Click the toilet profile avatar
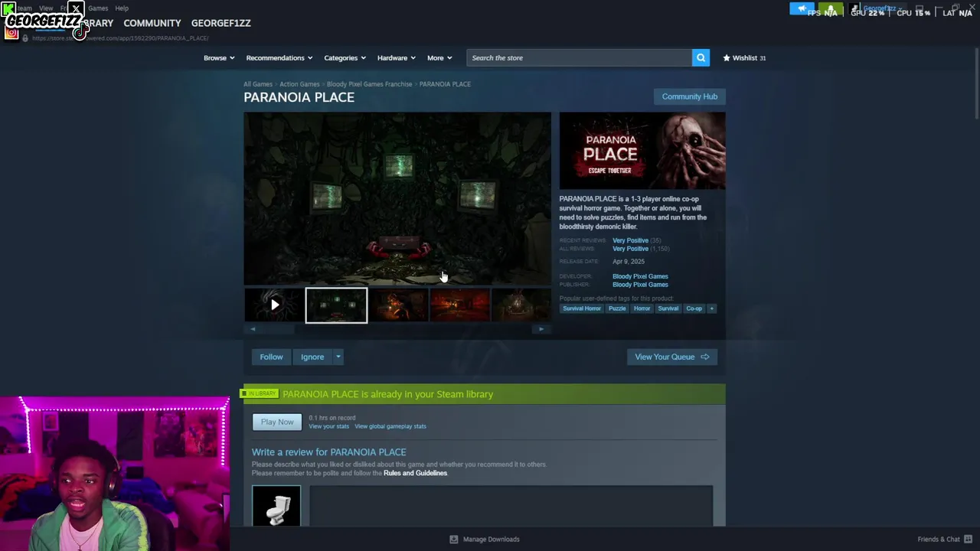Viewport: 980px width, 551px height. click(276, 505)
